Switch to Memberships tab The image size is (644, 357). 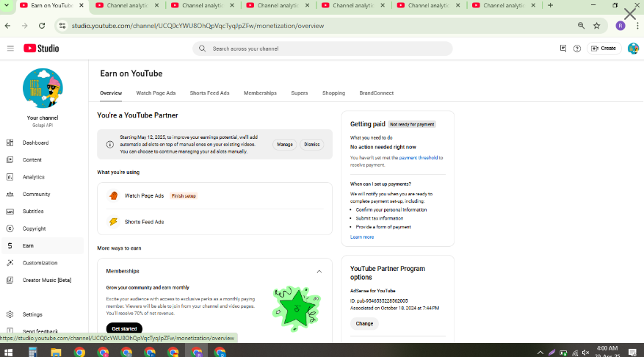tap(260, 93)
